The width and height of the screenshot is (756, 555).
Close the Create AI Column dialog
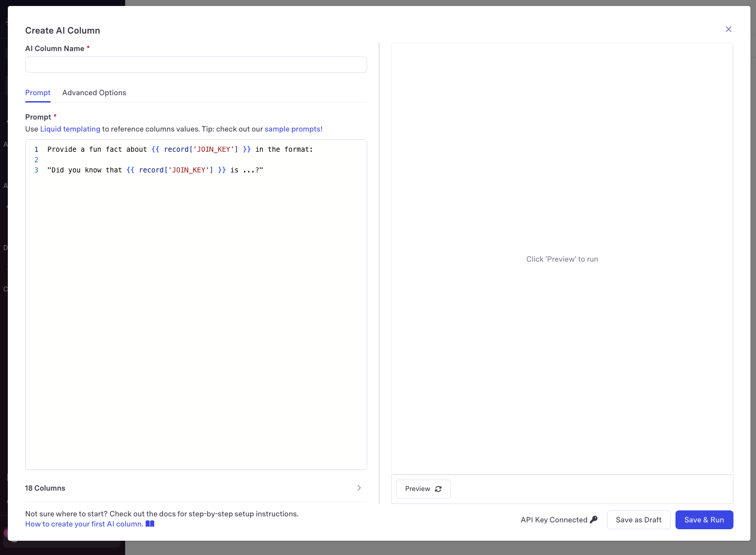point(728,29)
